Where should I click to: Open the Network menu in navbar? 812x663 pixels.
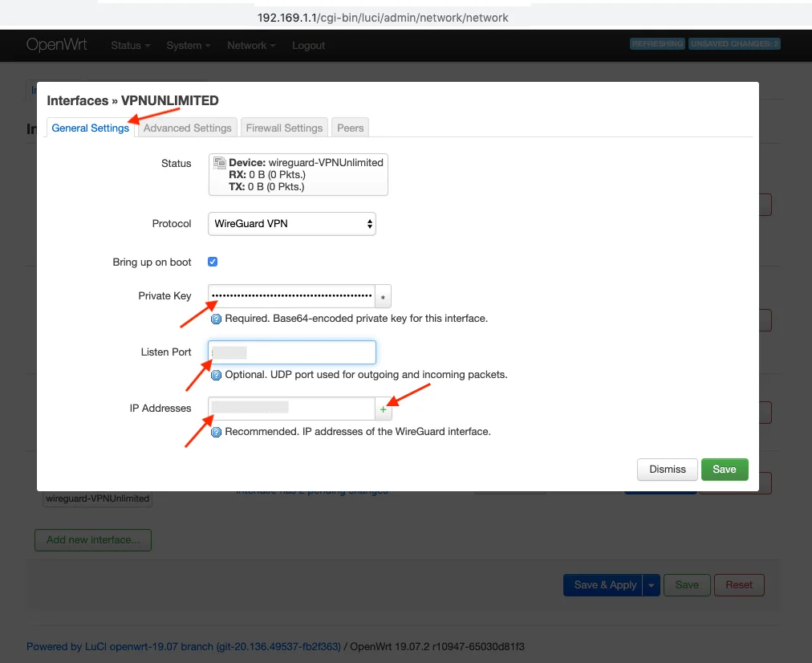click(251, 46)
